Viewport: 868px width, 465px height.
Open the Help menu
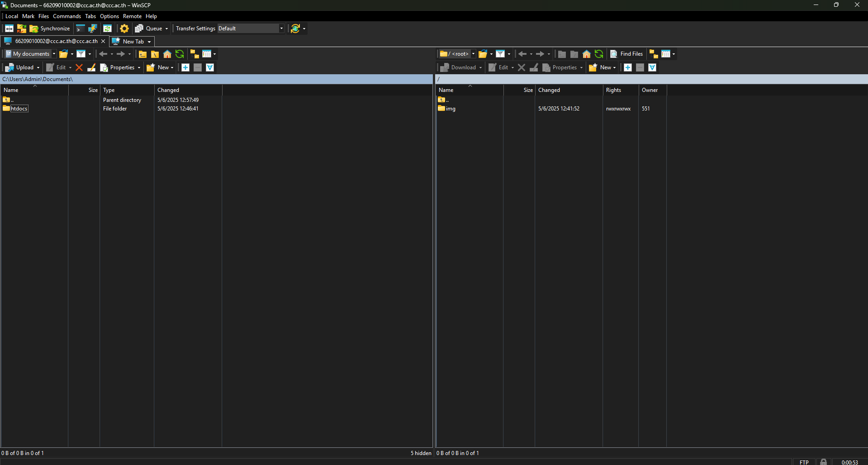(x=151, y=16)
